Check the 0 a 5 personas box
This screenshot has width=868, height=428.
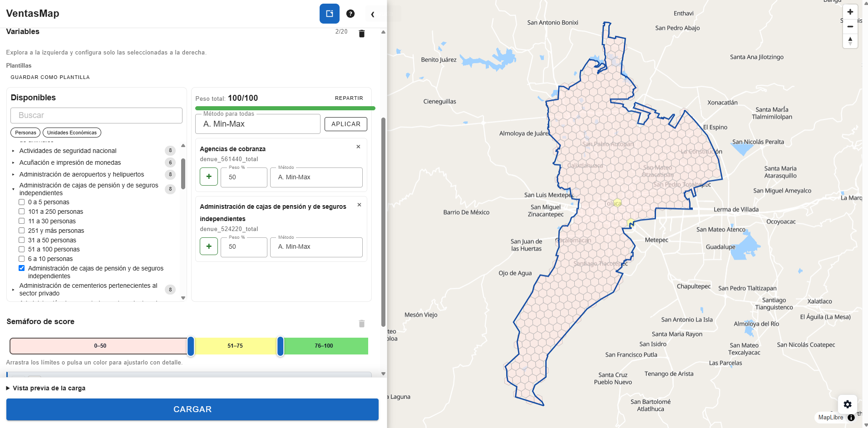coord(21,202)
